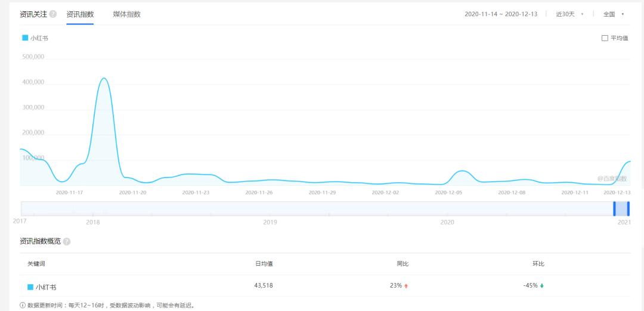Click the 500,000 y-axis label
The width and height of the screenshot is (644, 311).
coord(32,57)
